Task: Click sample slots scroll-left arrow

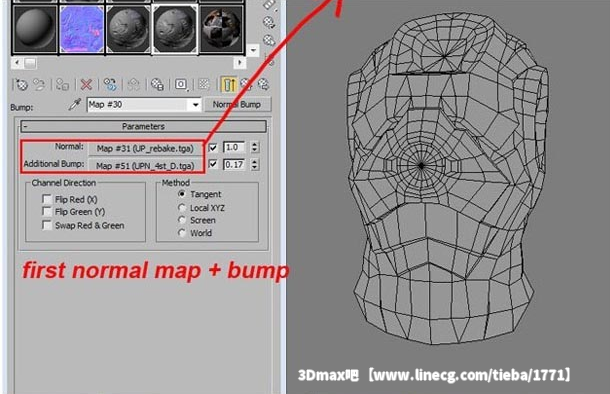Action: 17,63
